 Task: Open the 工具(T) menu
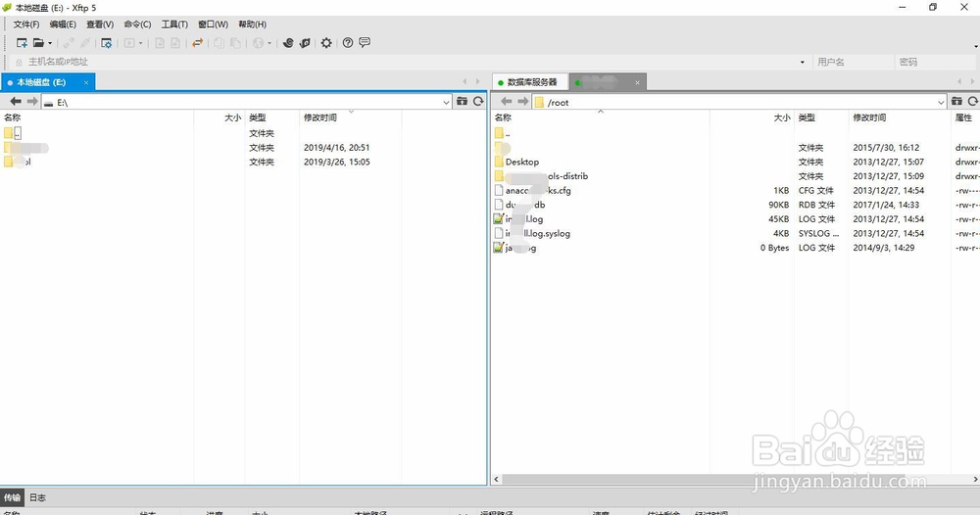click(x=174, y=24)
